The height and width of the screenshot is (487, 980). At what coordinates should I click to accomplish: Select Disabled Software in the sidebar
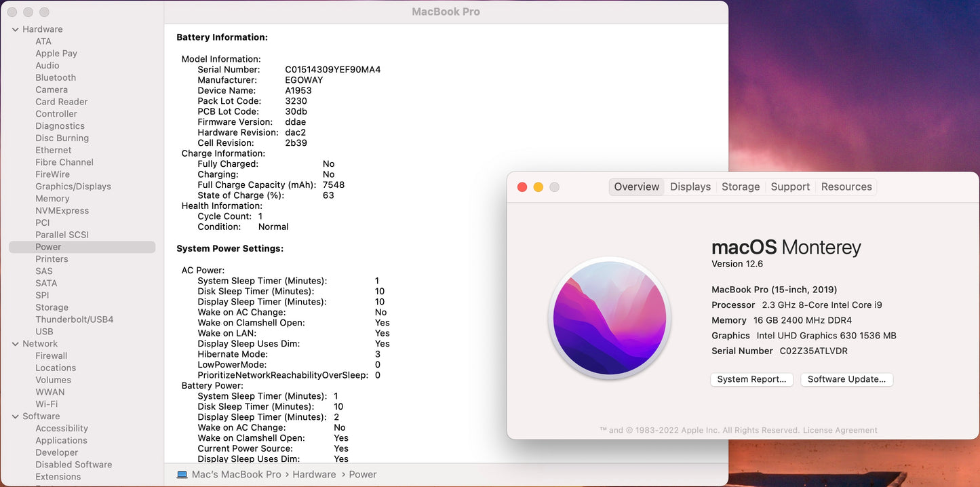(73, 465)
